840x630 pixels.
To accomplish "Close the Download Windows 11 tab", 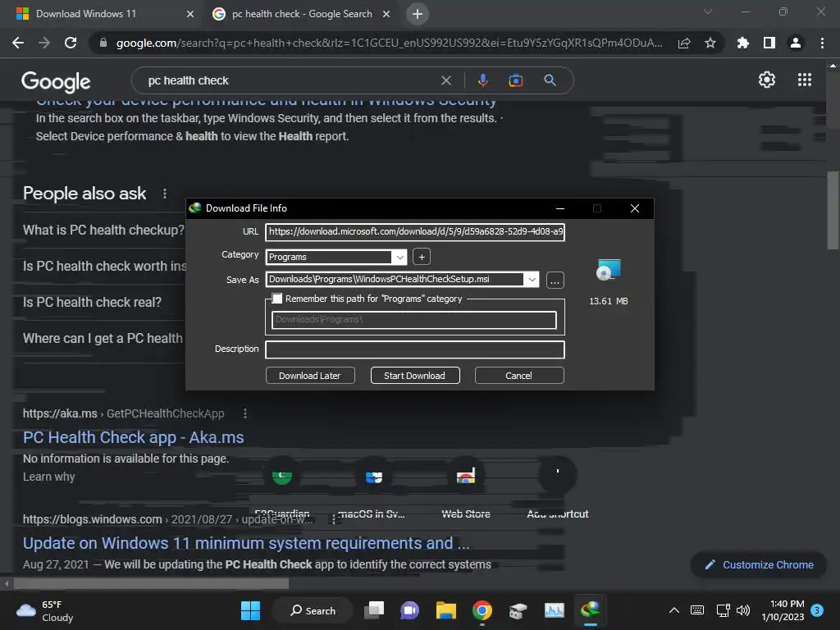I will pos(189,14).
